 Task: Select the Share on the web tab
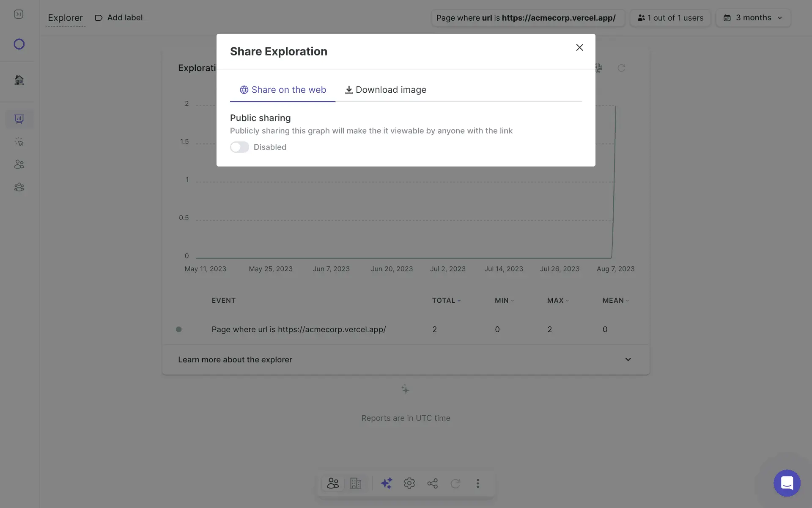tap(283, 90)
